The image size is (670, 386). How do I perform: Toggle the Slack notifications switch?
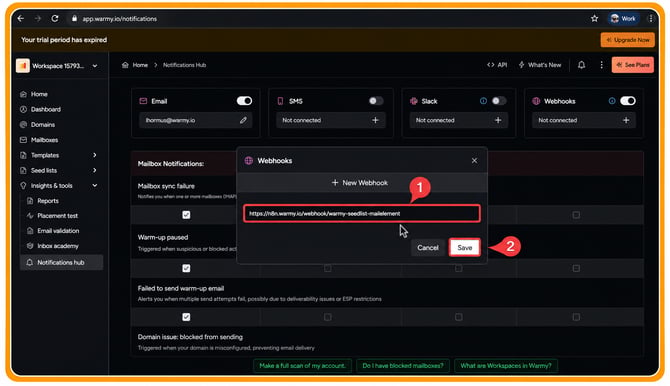(x=499, y=101)
